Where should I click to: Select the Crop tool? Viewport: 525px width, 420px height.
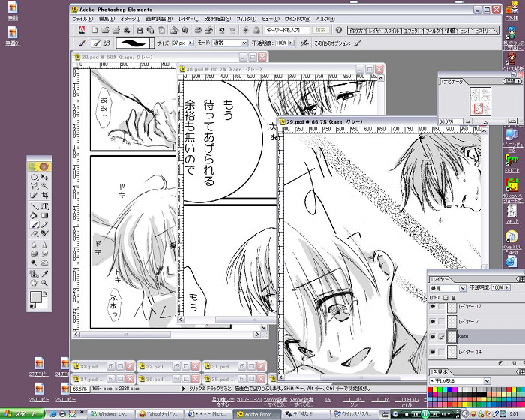click(x=44, y=195)
